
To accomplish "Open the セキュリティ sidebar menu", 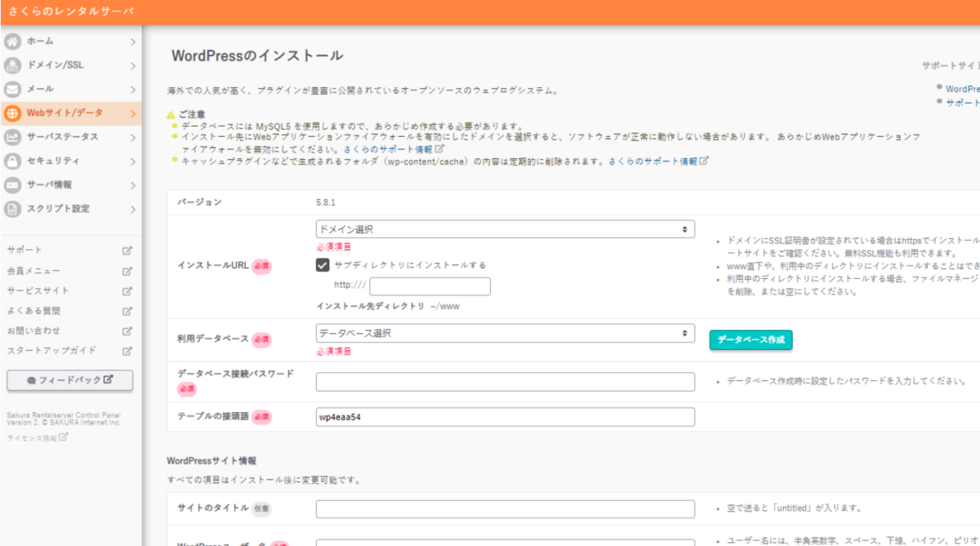I will [71, 161].
